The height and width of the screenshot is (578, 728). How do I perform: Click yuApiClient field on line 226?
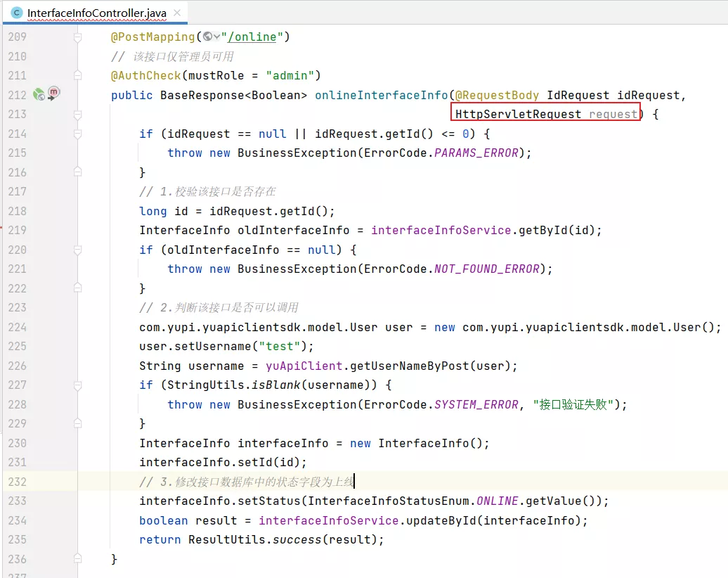(304, 366)
